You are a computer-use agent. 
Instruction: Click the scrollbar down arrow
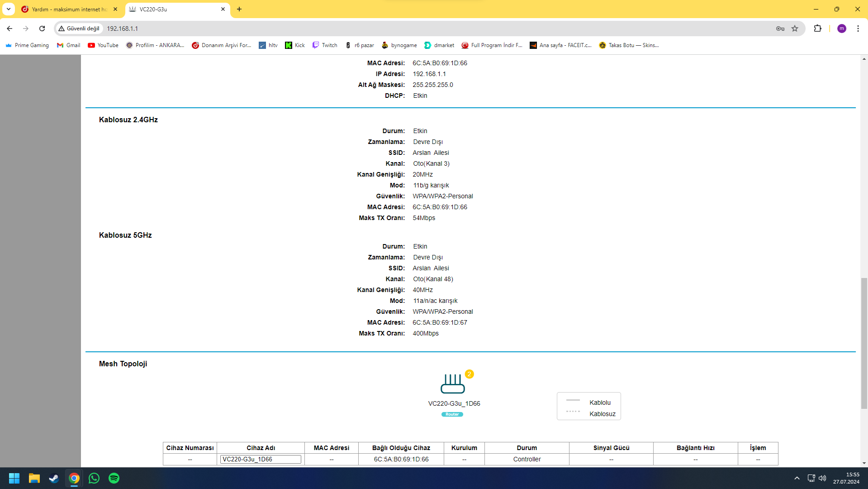(x=864, y=463)
